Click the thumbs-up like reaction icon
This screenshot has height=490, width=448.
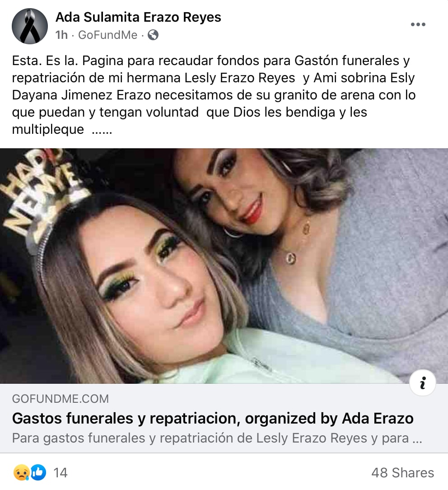coord(38,472)
